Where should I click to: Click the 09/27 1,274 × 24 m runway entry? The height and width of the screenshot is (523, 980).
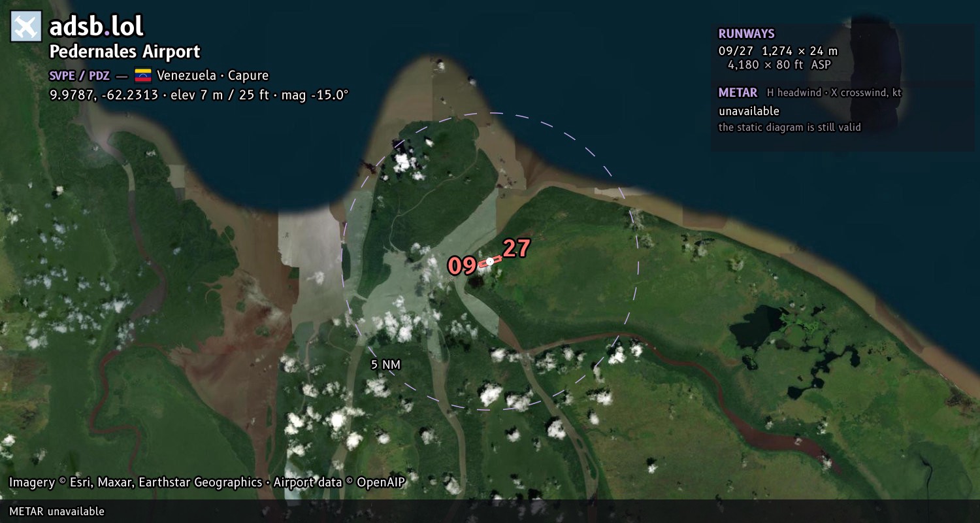[x=778, y=51]
